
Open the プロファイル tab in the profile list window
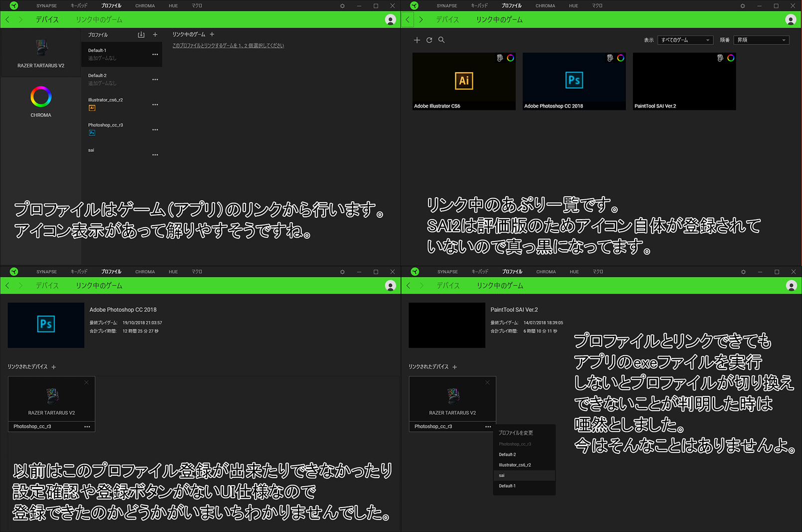[x=111, y=6]
